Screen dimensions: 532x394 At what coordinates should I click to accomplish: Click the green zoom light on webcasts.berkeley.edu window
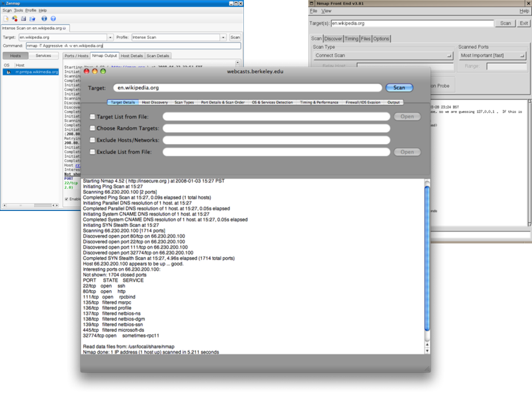103,71
